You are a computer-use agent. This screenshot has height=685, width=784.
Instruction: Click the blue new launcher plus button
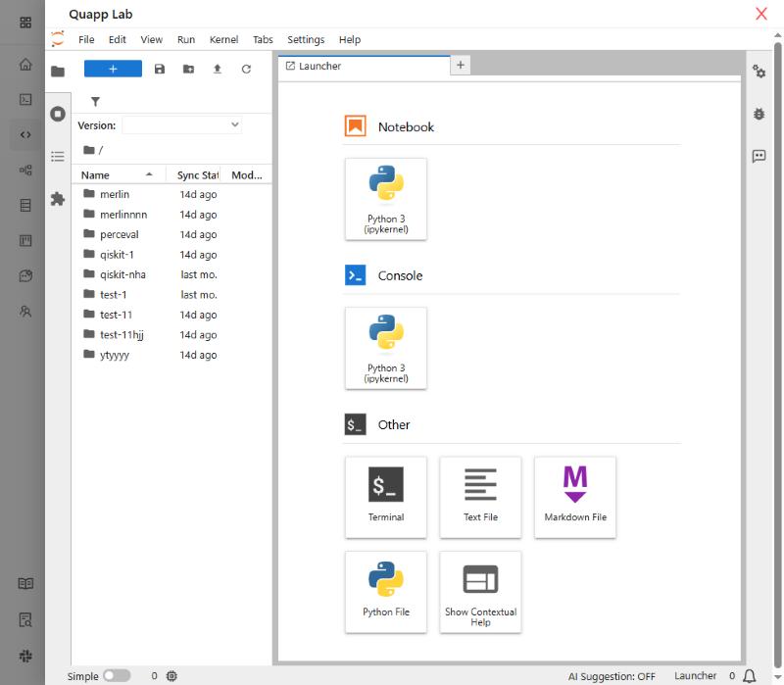coord(113,69)
